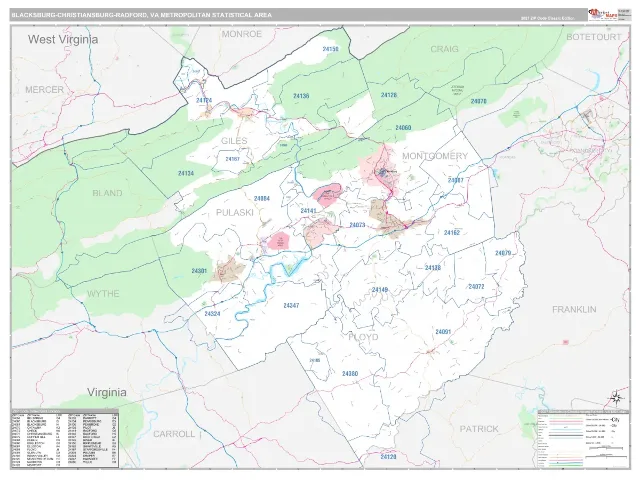Click ZIP code 24167
The image size is (640, 480).
pos(233,159)
